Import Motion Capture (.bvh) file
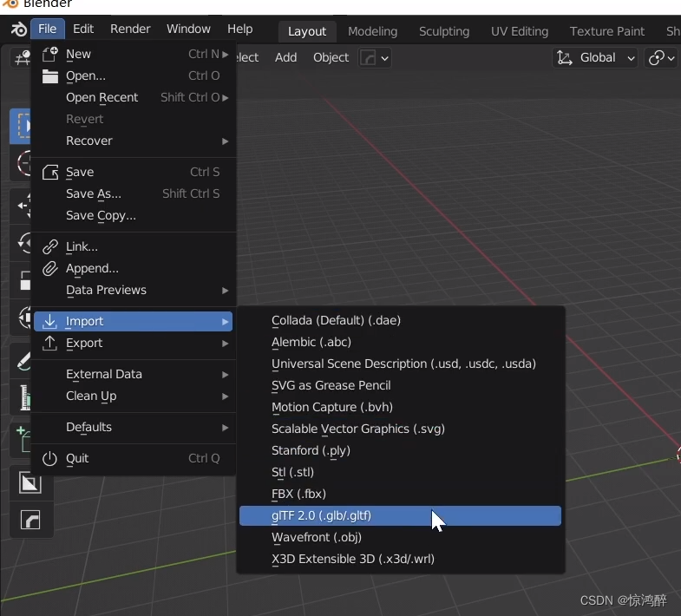The width and height of the screenshot is (681, 616). click(x=400, y=408)
